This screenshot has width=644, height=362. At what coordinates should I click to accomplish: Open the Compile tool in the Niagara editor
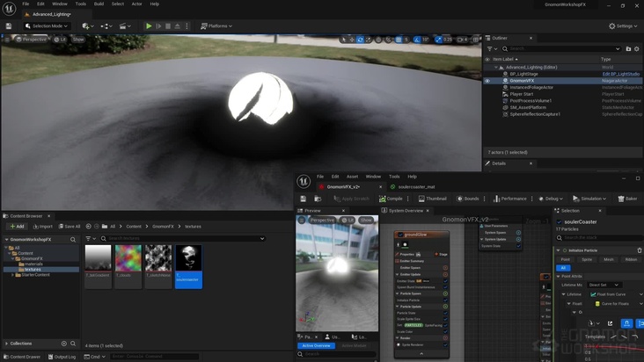coord(389,199)
